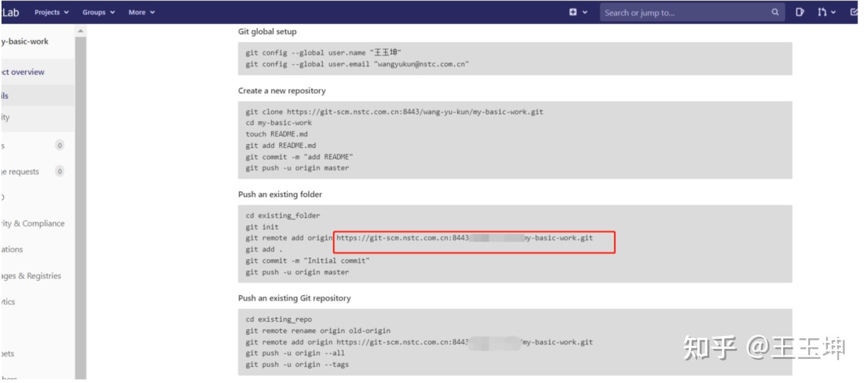Screen dimensions: 868x383
Task: Open the issues icon in navbar
Action: click(x=800, y=12)
